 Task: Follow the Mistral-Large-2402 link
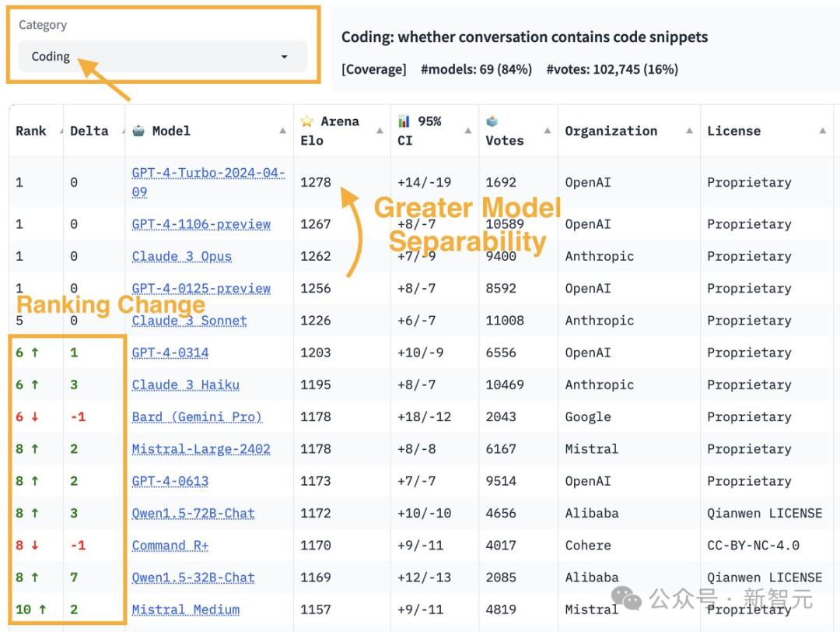201,448
